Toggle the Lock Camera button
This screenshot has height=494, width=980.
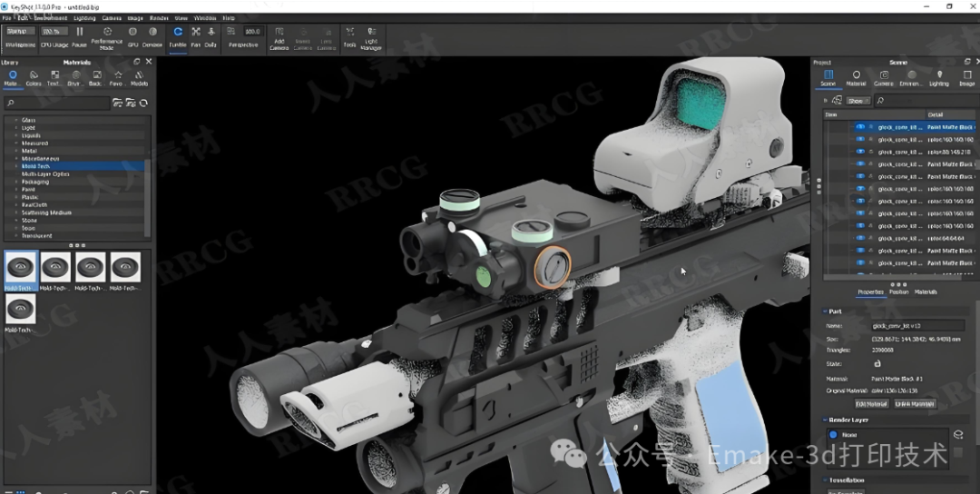pyautogui.click(x=327, y=38)
